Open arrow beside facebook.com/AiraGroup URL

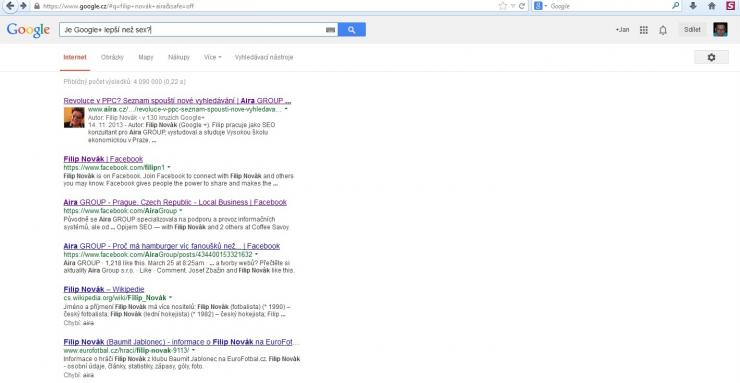coord(181,211)
